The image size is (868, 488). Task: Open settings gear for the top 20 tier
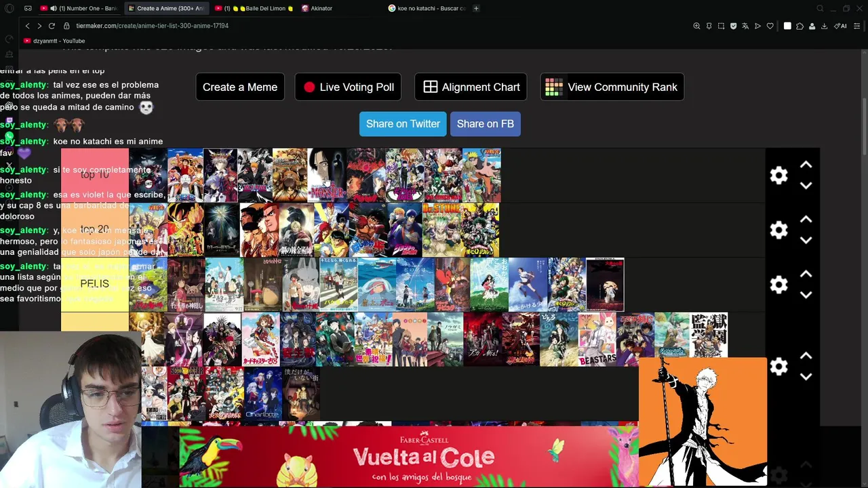(x=778, y=230)
